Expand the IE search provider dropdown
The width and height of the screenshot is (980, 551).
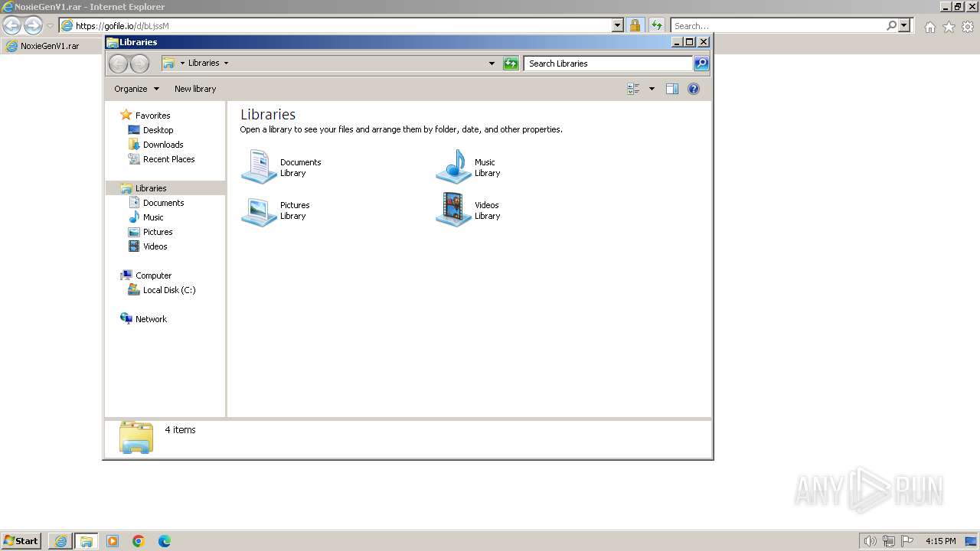tap(905, 25)
